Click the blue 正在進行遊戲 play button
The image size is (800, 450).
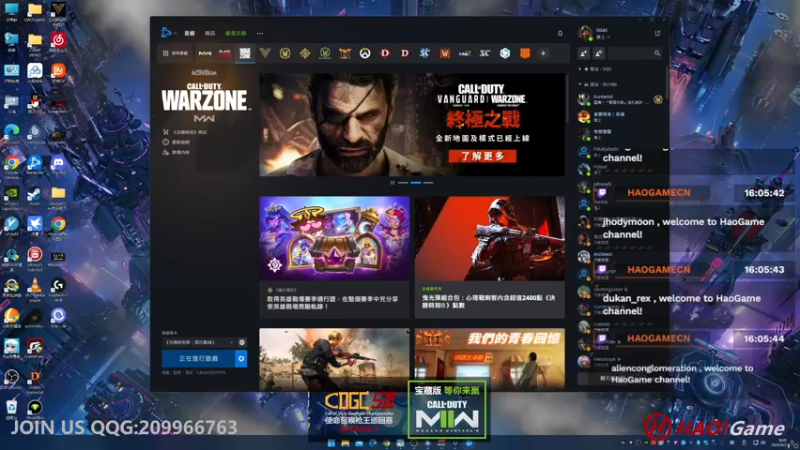pyautogui.click(x=198, y=359)
